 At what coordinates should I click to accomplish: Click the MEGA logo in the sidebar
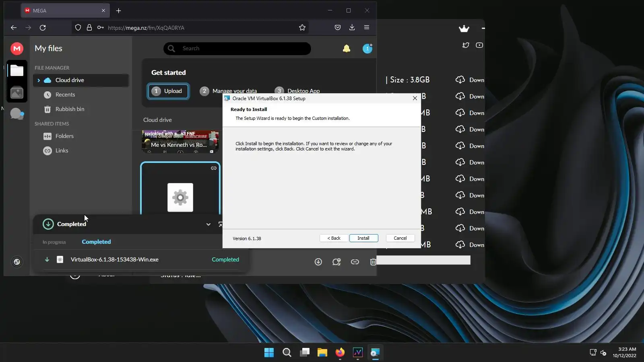click(x=17, y=49)
